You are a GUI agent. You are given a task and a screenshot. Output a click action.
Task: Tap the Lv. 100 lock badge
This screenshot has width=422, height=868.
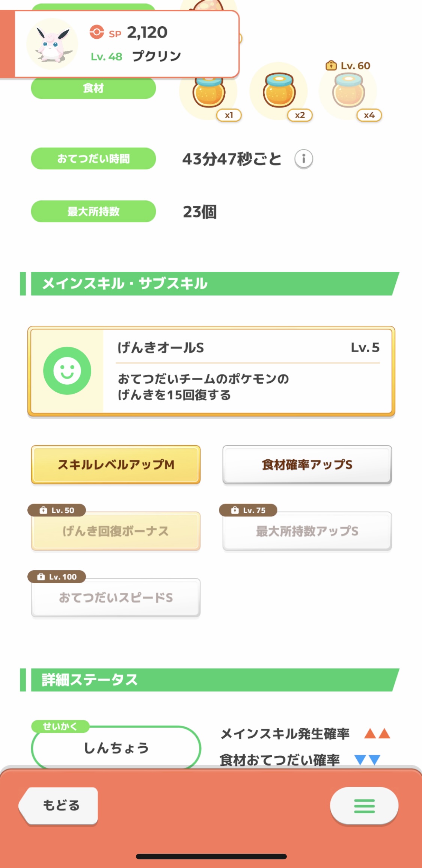point(57,577)
